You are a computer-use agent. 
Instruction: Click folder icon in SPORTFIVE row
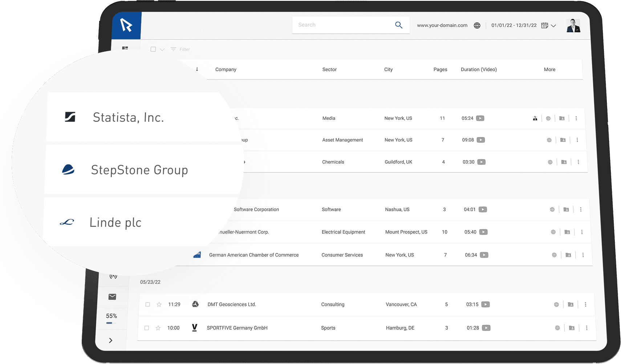coord(572,328)
